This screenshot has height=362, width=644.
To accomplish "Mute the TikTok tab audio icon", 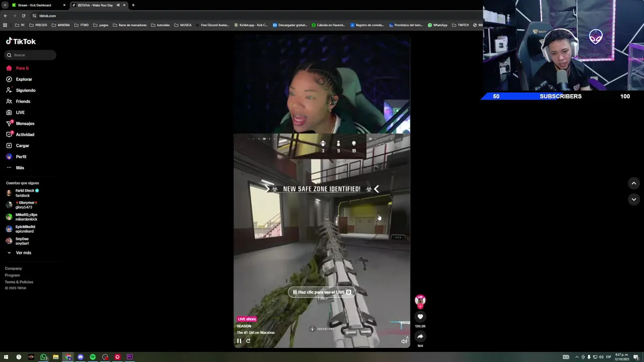I will 118,5.
